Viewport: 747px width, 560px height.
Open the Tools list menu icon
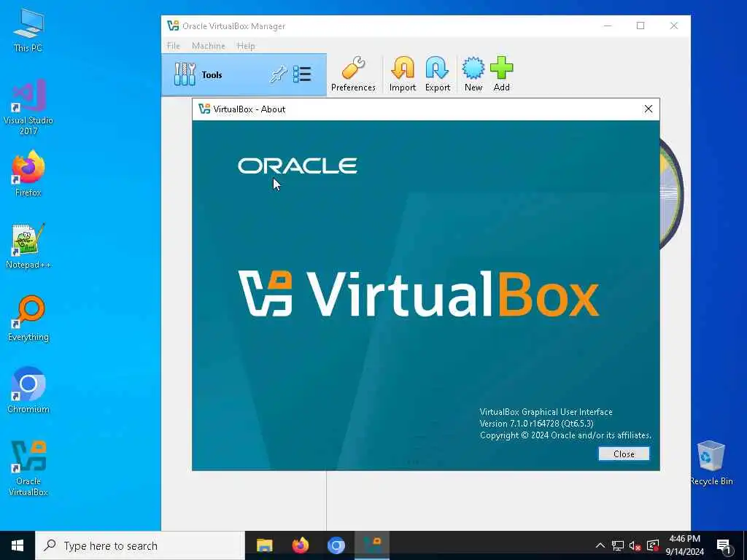click(x=302, y=75)
